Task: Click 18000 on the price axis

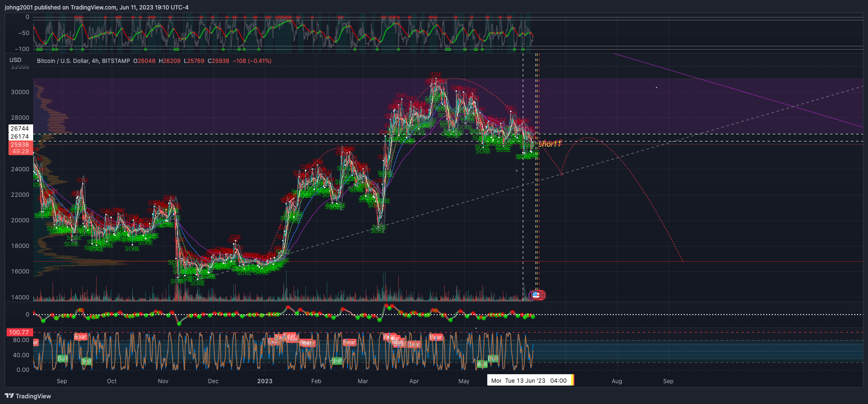Action: click(20, 246)
